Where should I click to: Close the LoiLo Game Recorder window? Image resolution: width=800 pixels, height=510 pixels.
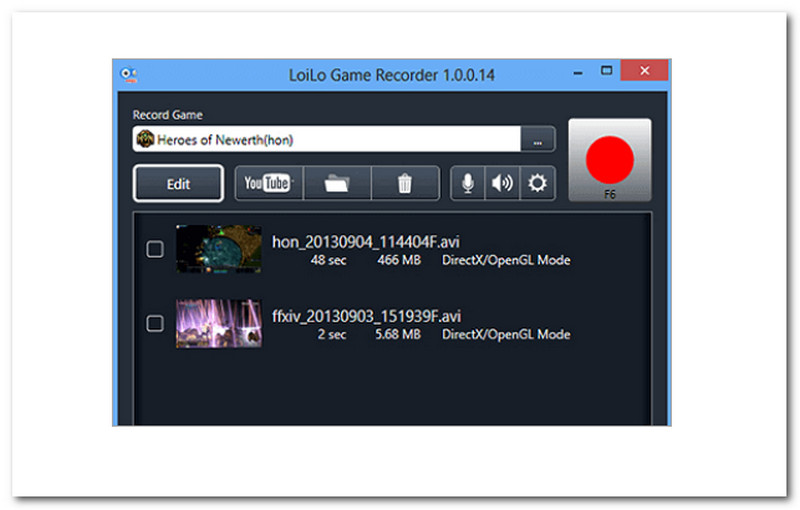tap(644, 71)
